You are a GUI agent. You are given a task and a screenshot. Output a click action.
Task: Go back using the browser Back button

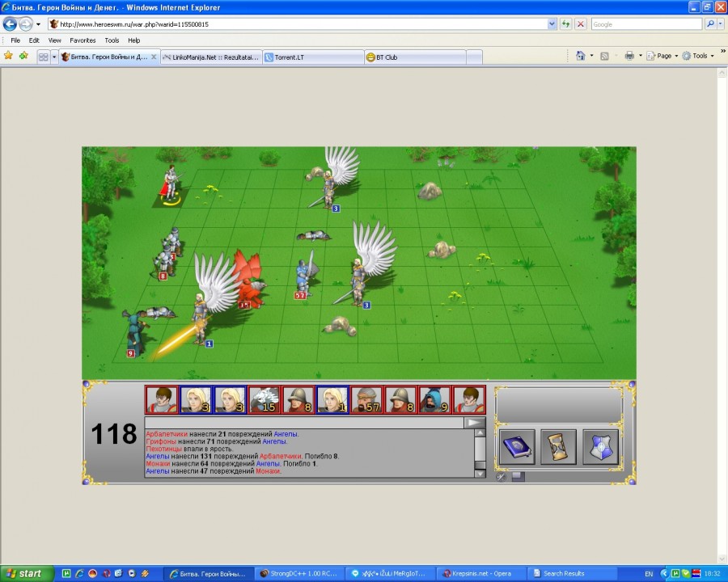click(11, 23)
